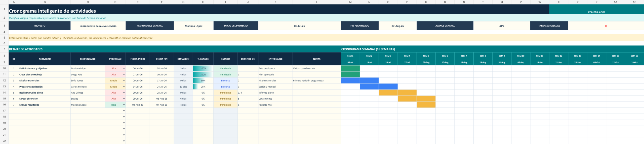
Task: Click the 100% progress bar for Definir alcance
Action: click(203, 68)
